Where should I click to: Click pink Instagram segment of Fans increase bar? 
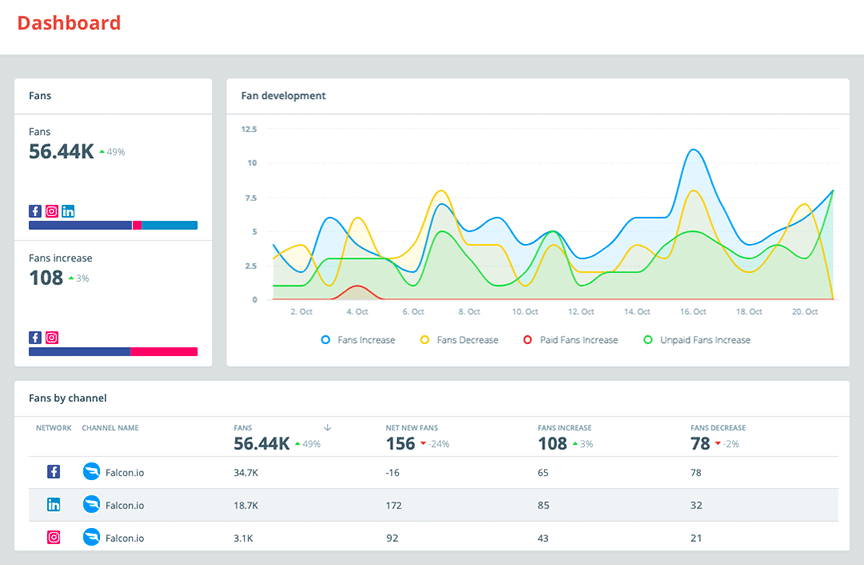tap(164, 352)
